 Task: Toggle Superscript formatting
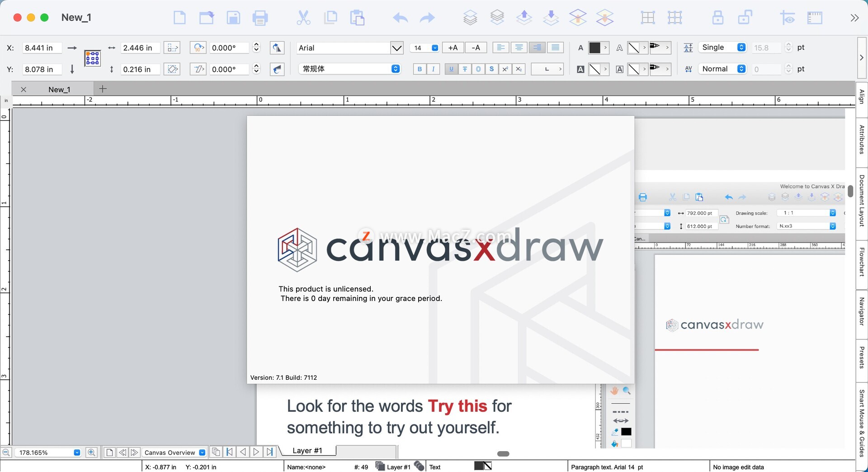click(505, 69)
